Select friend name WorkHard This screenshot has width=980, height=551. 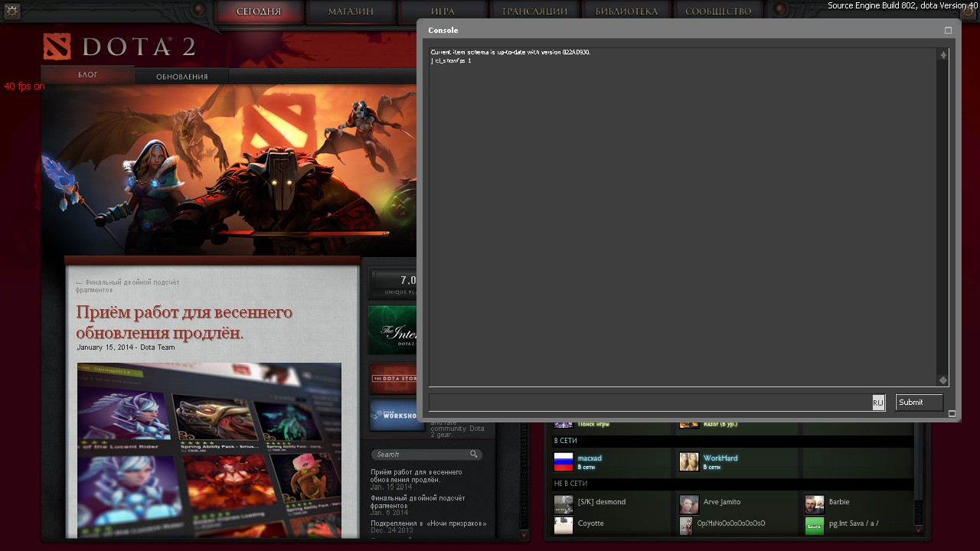click(x=720, y=458)
